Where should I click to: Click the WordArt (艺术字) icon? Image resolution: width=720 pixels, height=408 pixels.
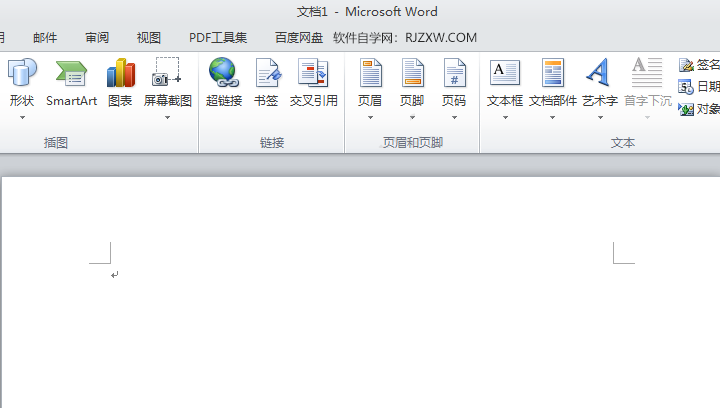599,72
